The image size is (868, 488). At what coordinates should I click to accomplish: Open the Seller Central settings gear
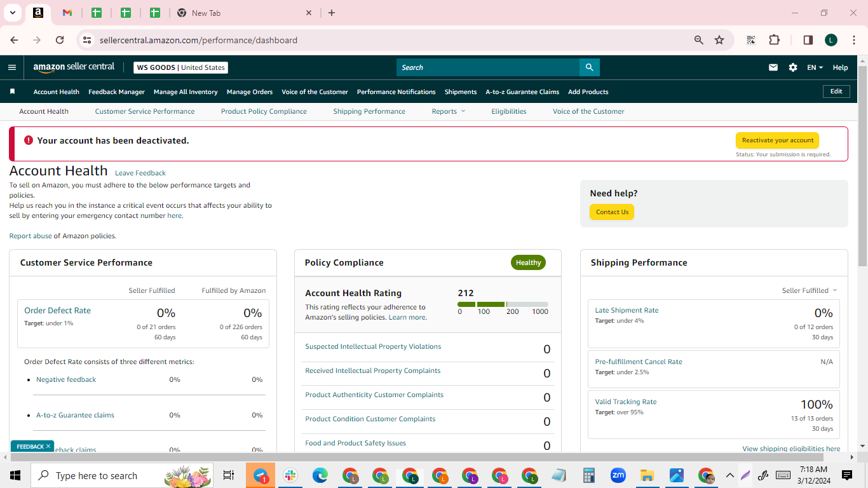pyautogui.click(x=793, y=67)
